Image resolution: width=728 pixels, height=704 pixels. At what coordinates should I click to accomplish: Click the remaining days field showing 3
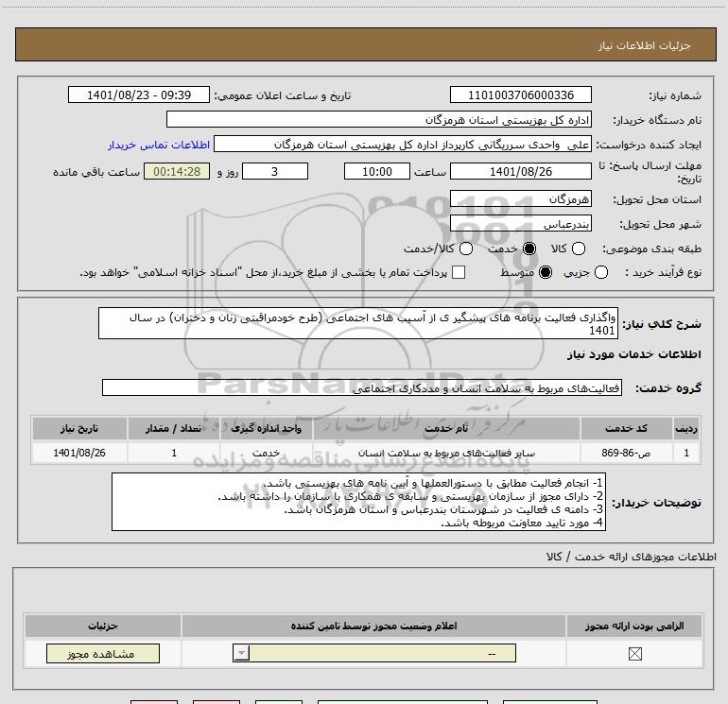275,171
